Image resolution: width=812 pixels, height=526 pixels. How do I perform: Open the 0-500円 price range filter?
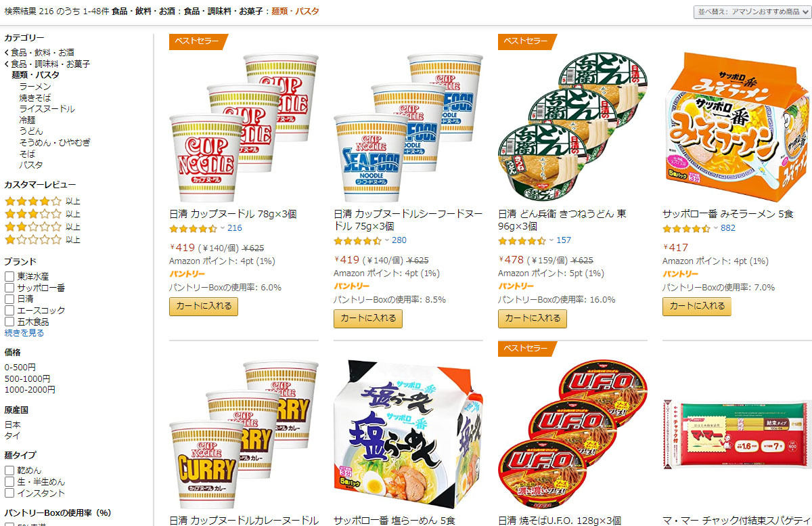click(20, 367)
